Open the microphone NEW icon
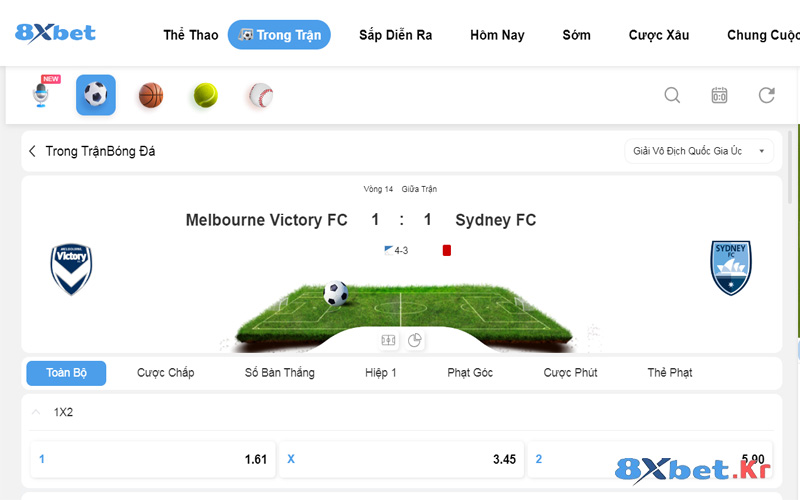This screenshot has height=500, width=800. pyautogui.click(x=41, y=94)
